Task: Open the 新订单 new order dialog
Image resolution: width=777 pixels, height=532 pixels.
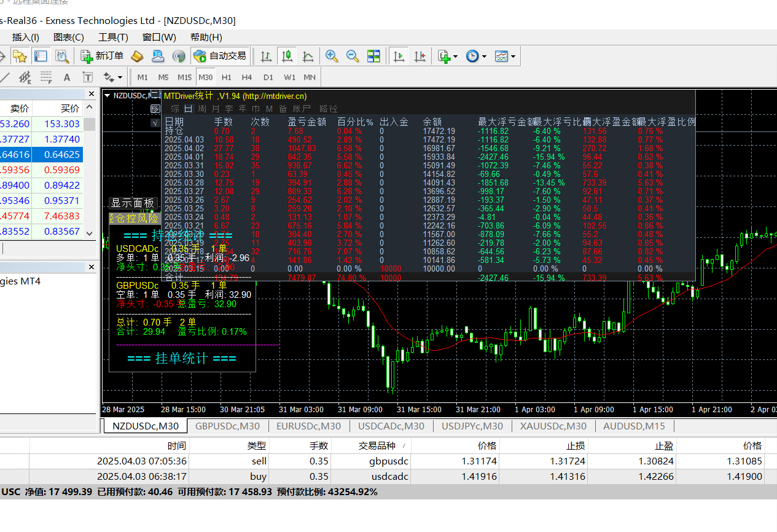Action: [103, 56]
